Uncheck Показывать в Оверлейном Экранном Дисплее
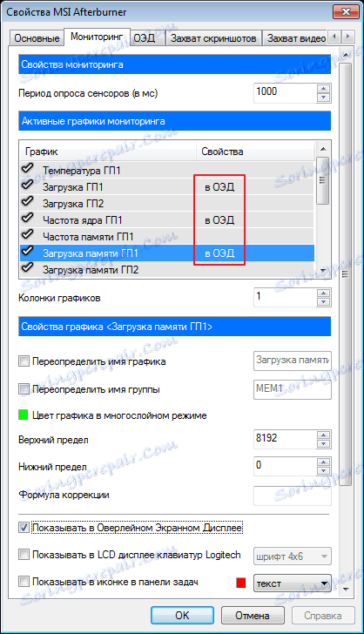 [24, 527]
